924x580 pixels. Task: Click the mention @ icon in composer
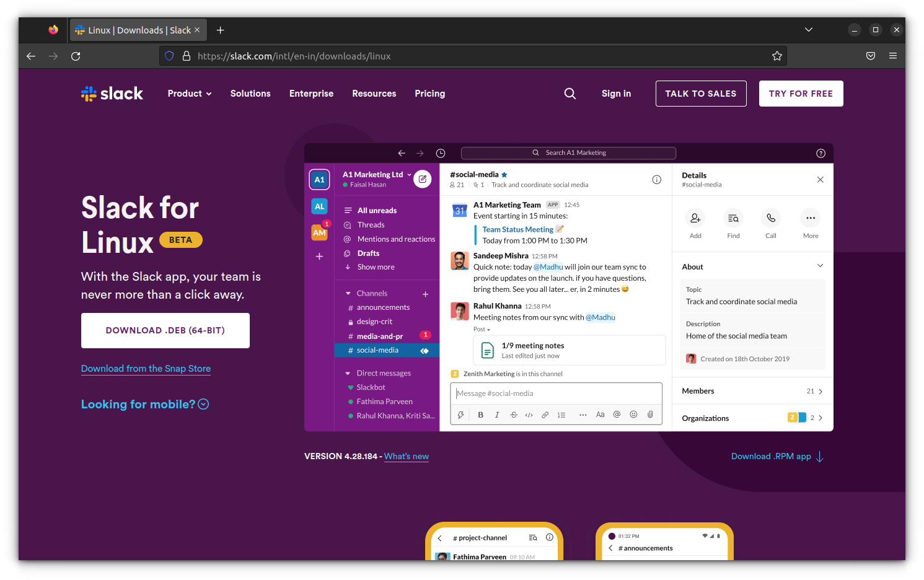point(617,415)
